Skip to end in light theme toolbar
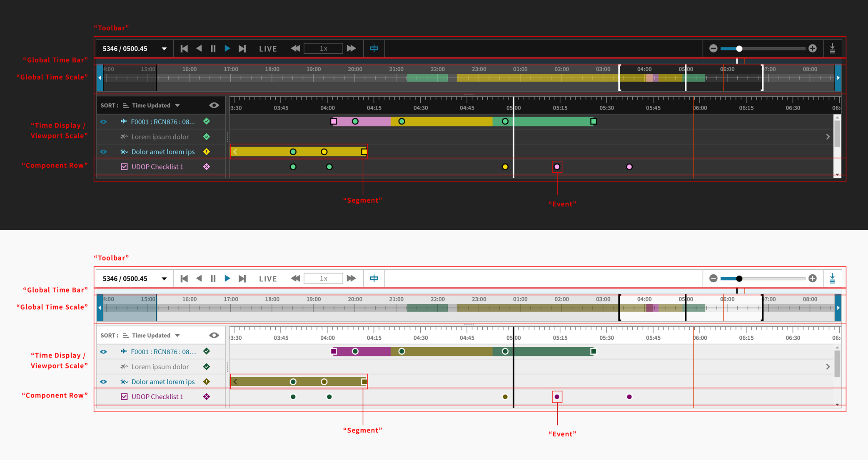Screen dimensions: 868x460 [x=242, y=278]
